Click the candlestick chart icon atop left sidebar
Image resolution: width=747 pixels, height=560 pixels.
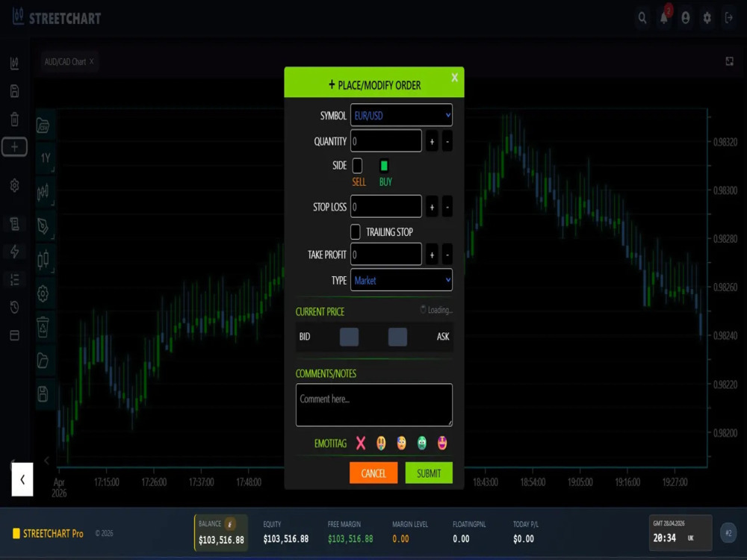15,63
